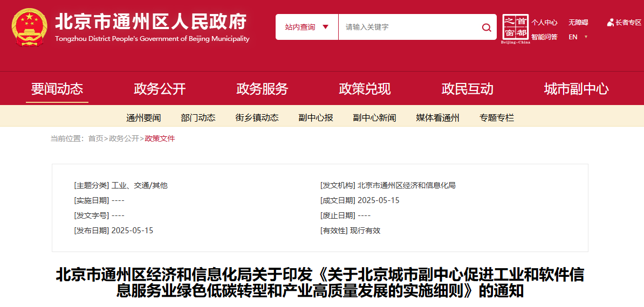Click the national emblem logo
The width and height of the screenshot is (644, 307).
pos(29,27)
